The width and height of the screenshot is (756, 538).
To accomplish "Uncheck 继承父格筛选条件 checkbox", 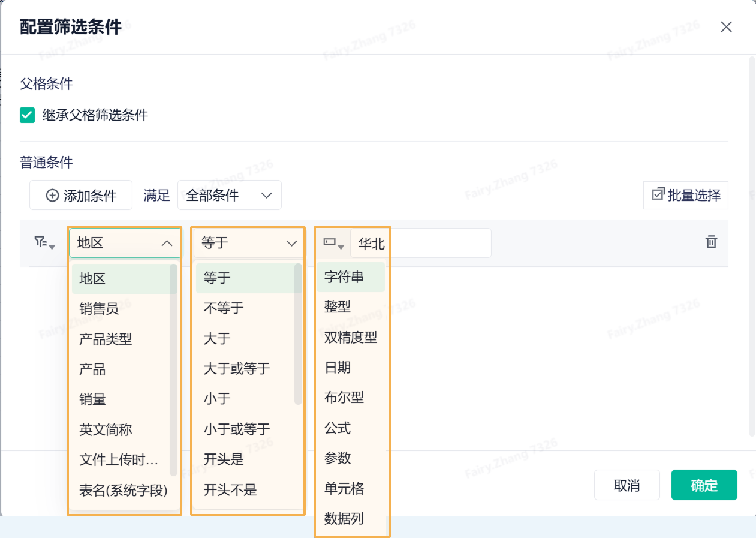I will coord(28,115).
